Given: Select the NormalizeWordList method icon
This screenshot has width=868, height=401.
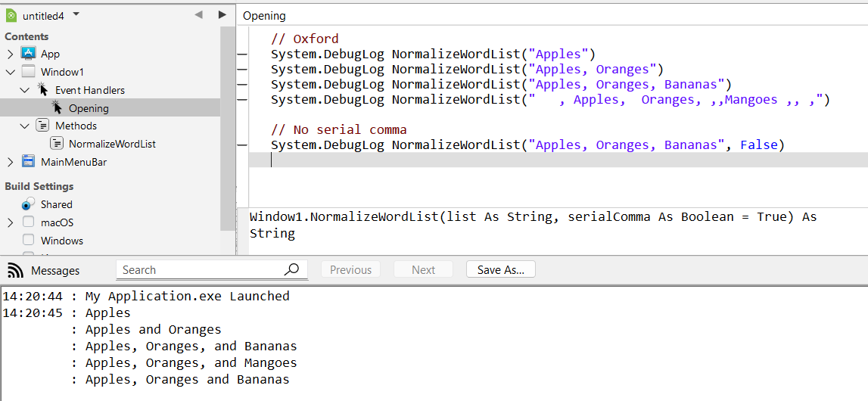Looking at the screenshot, I should [58, 144].
